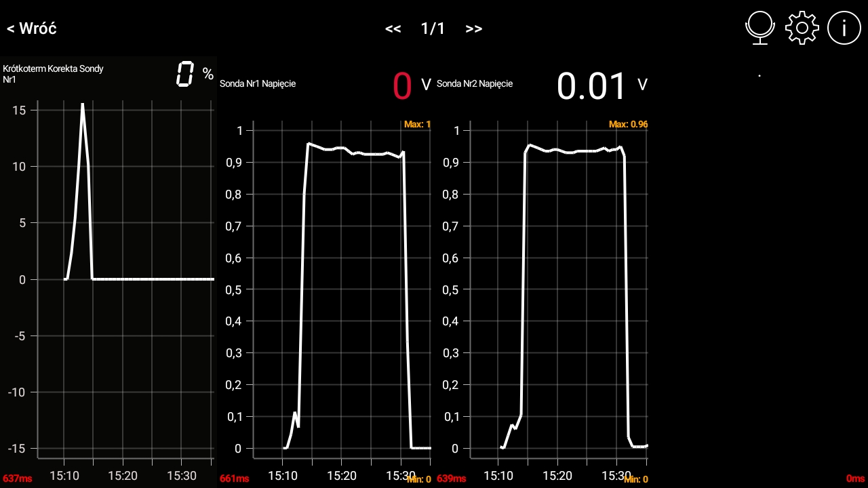Open the settings gear icon
The height and width of the screenshot is (488, 868).
tap(802, 28)
